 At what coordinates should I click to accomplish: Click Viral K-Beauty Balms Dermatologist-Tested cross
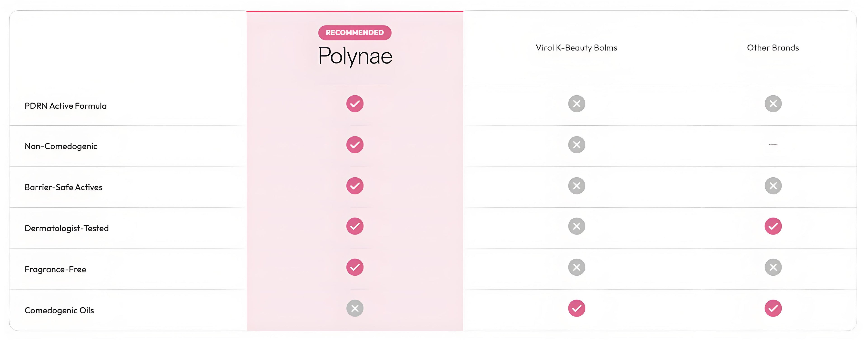pyautogui.click(x=577, y=226)
